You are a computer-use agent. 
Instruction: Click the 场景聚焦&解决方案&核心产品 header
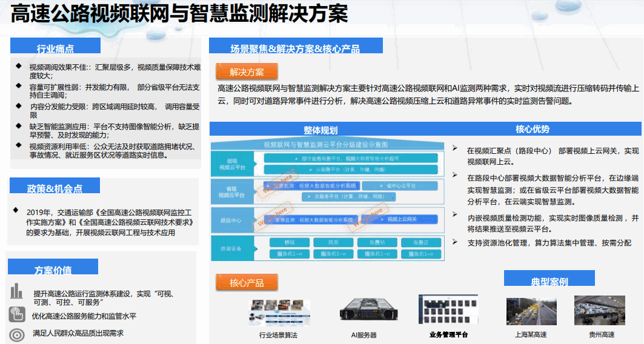pyautogui.click(x=295, y=48)
